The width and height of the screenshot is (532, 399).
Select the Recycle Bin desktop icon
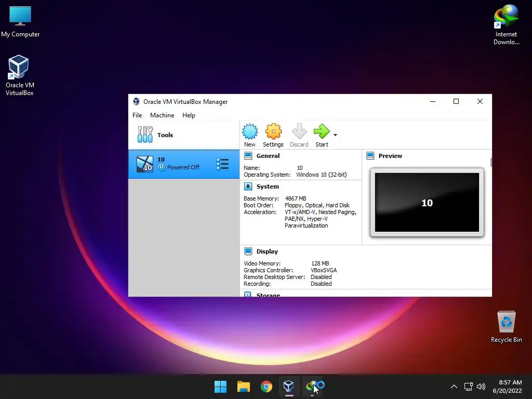506,326
